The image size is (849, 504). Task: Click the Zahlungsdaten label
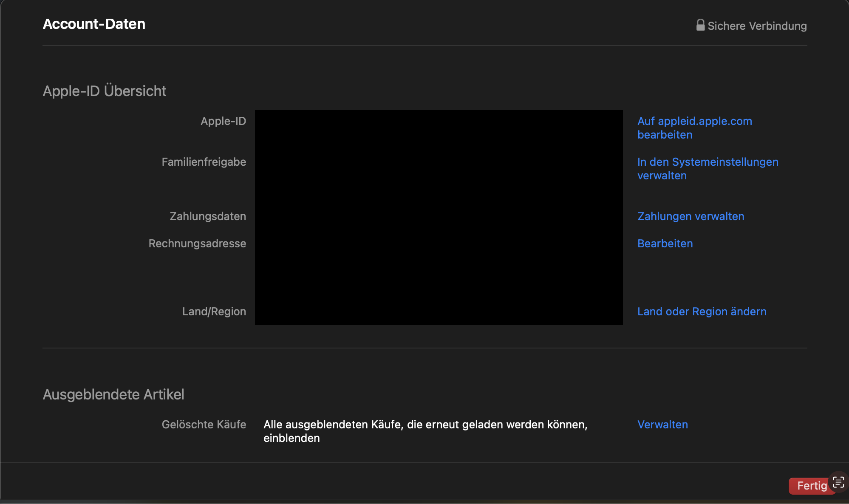[x=207, y=216]
